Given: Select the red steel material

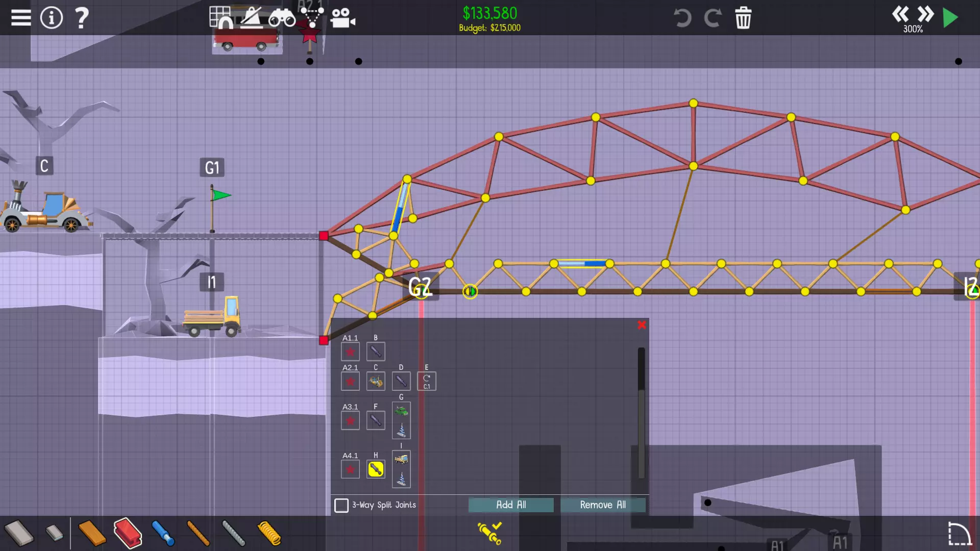Looking at the screenshot, I should pos(128,533).
